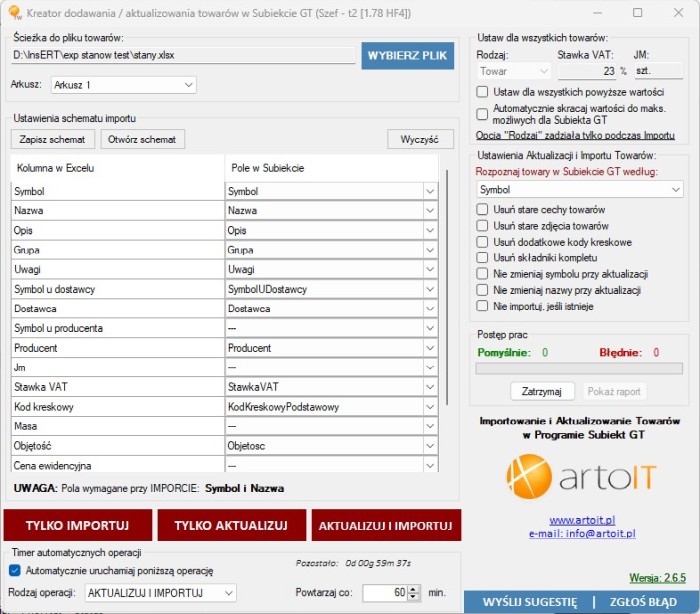This screenshot has height=614, width=700.
Task: Uncheck 'Automatycznie uruchamiaj poniższą operację'
Action: point(14,571)
